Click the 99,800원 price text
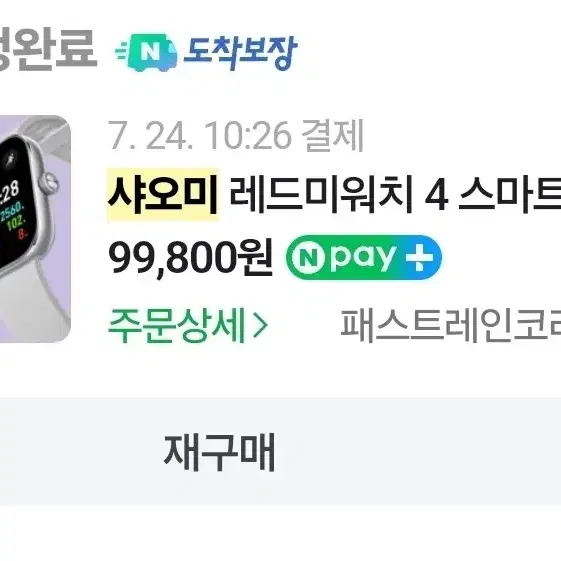 [191, 257]
